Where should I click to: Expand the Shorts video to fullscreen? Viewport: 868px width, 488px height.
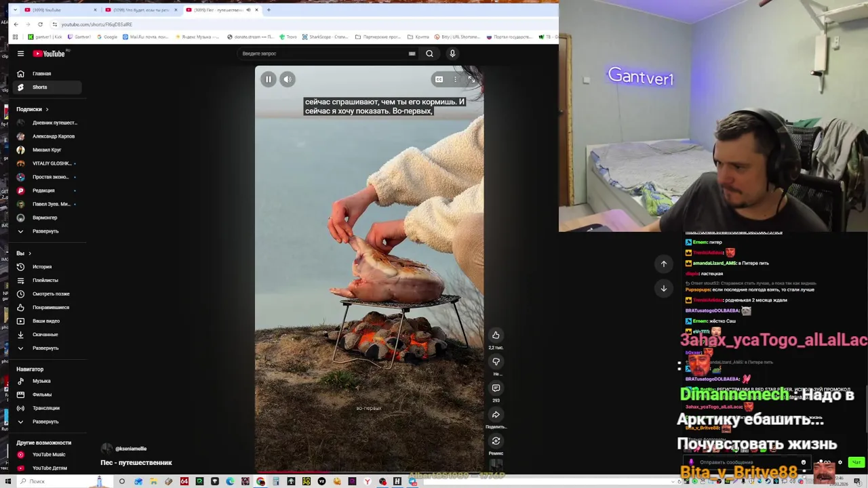472,79
